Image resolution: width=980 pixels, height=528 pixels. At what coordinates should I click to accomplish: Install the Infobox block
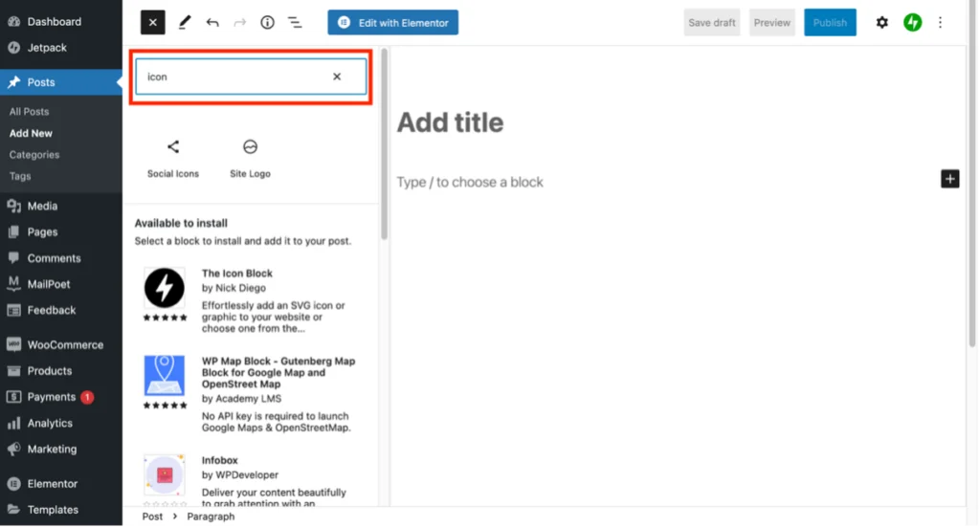click(250, 480)
